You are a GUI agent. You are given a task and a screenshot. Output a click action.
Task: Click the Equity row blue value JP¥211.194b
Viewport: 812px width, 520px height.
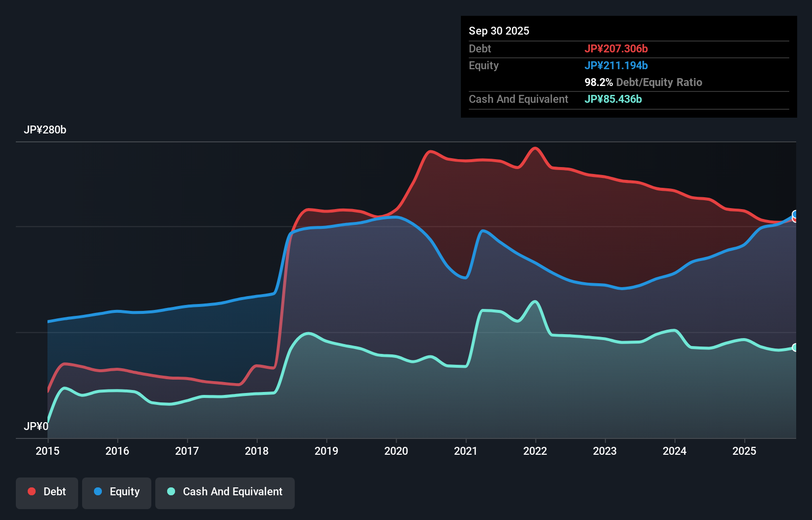(x=617, y=65)
